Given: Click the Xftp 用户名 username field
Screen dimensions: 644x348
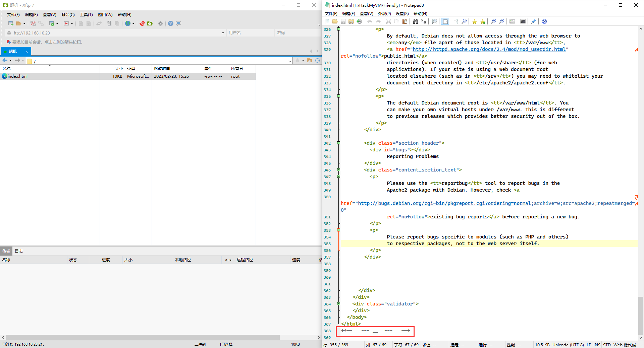Looking at the screenshot, I should (x=250, y=33).
